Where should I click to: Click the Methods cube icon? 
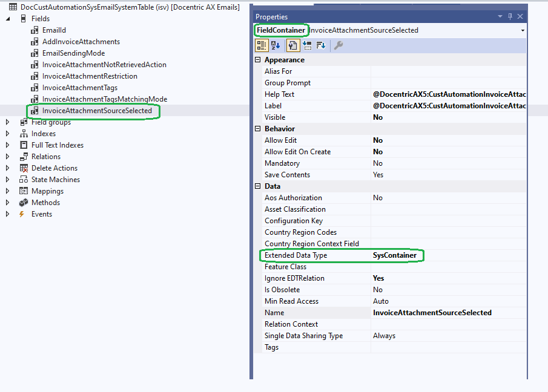(24, 203)
